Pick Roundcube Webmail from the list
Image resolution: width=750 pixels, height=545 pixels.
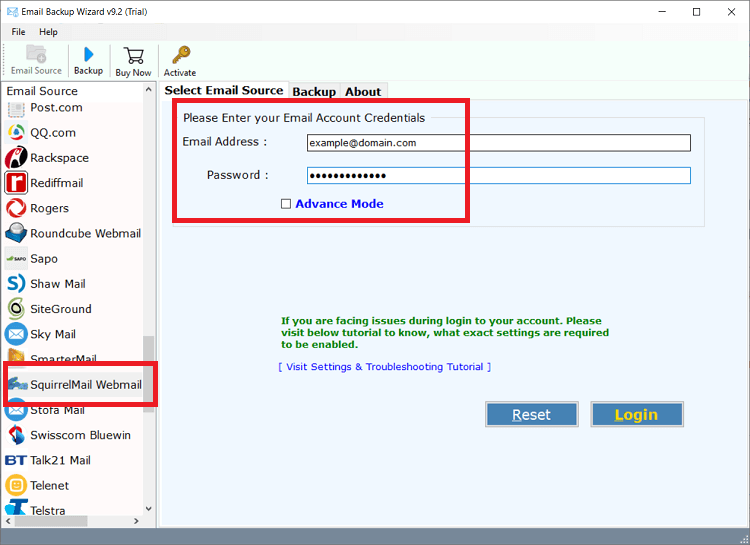click(85, 233)
